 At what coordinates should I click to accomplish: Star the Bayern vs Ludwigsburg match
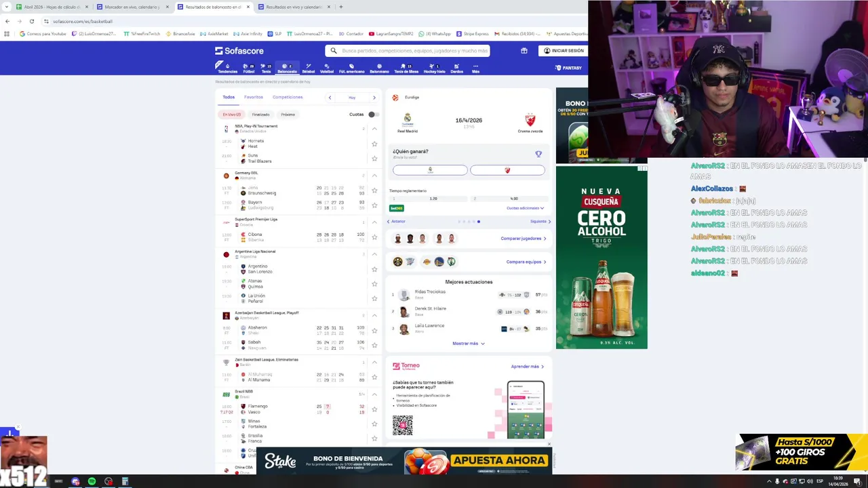(x=374, y=205)
